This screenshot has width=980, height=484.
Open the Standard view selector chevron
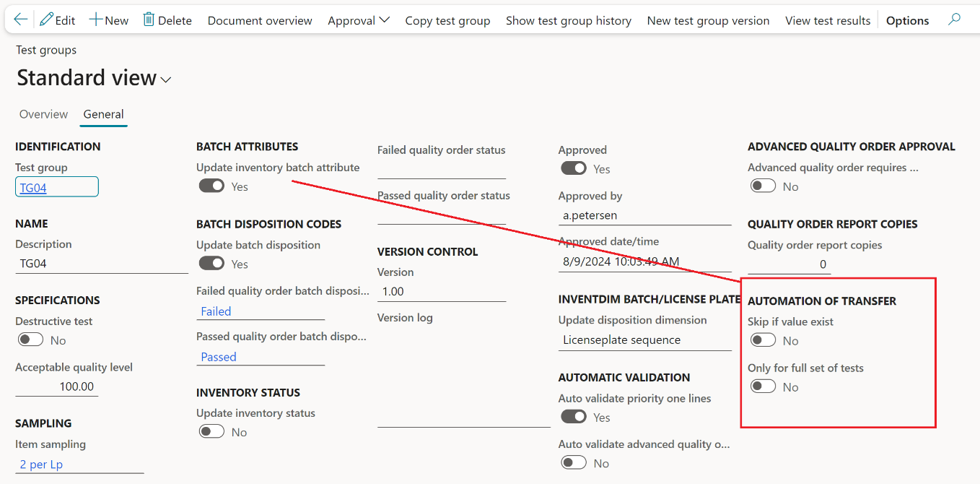pyautogui.click(x=166, y=79)
